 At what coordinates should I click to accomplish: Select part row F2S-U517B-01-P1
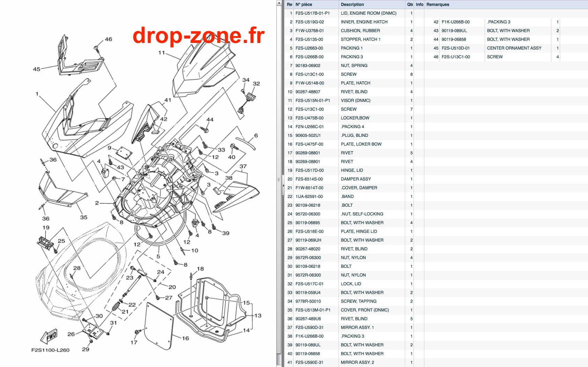(x=349, y=13)
